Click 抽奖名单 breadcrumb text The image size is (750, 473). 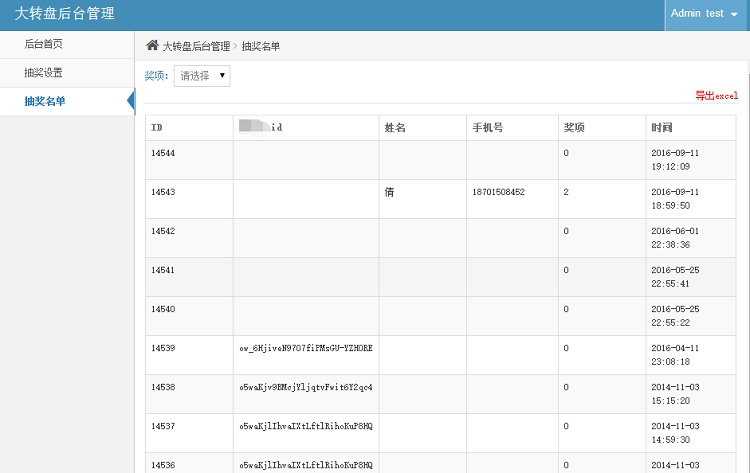(261, 46)
